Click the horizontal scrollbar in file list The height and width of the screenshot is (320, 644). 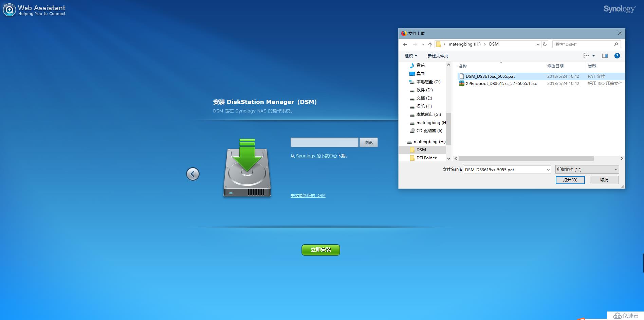(526, 158)
